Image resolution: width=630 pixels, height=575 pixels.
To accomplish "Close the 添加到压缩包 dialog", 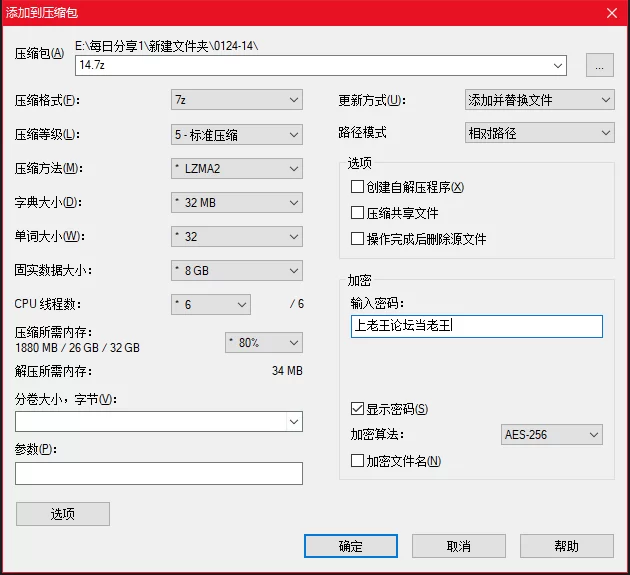I will [612, 13].
